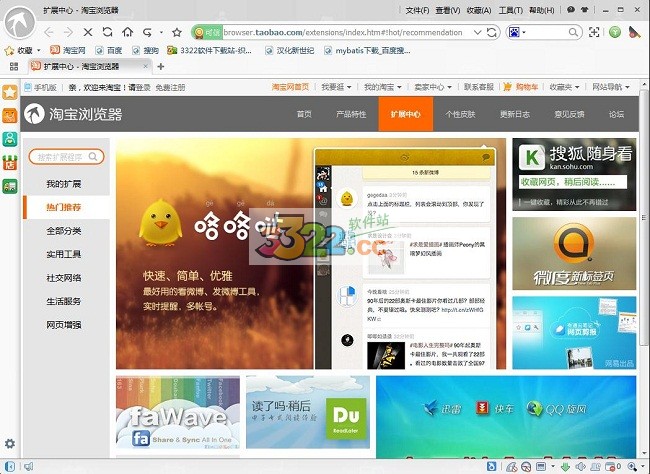Screen dimensions: 650x474
Task: Select 我的扩展 in left menu
Action: 66,184
